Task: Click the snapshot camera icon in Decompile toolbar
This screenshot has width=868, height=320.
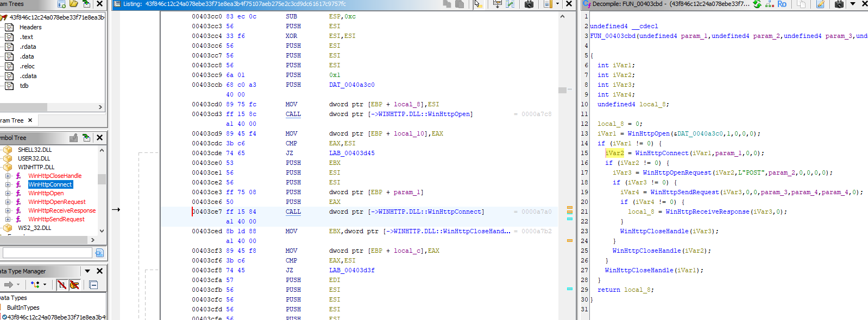Action: pos(839,4)
